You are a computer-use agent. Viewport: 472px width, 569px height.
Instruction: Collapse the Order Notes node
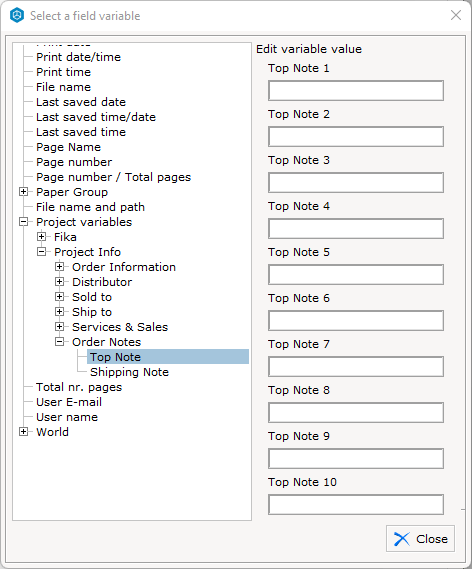59,341
